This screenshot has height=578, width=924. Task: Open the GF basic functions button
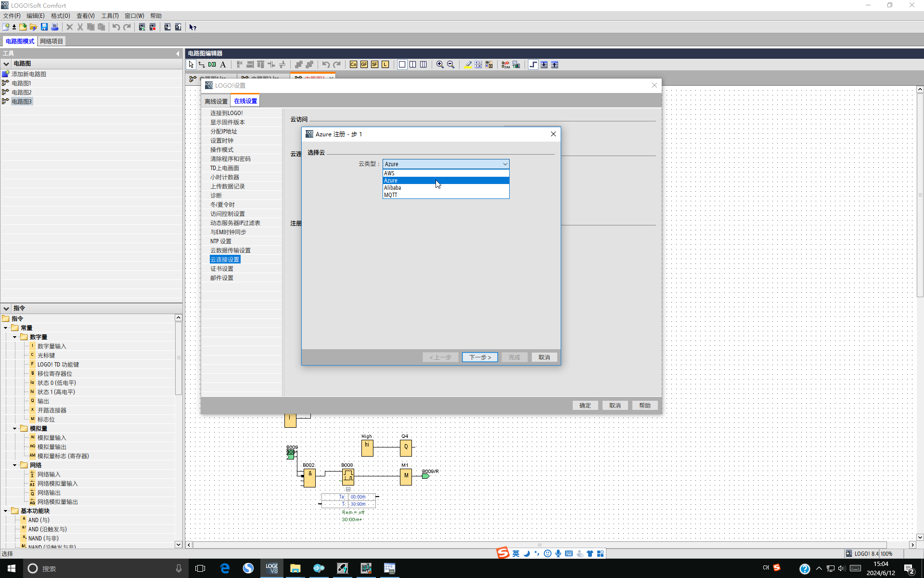[x=364, y=65]
